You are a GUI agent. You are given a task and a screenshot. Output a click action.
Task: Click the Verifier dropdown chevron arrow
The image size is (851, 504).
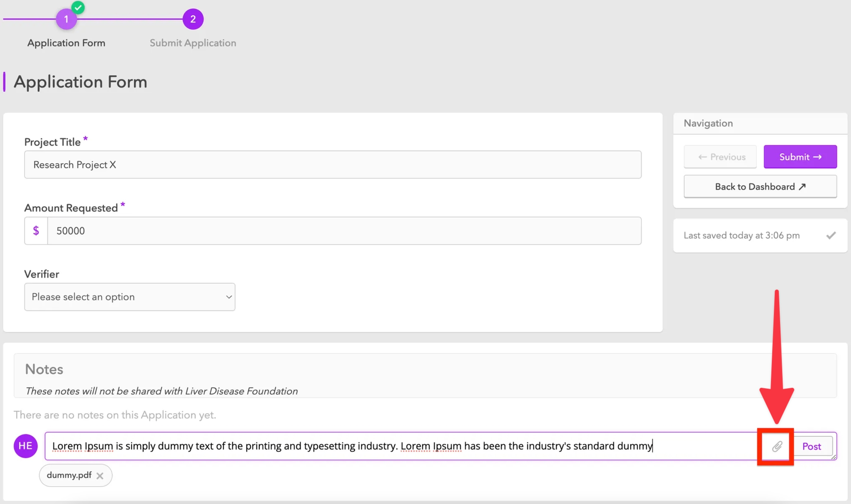tap(229, 297)
